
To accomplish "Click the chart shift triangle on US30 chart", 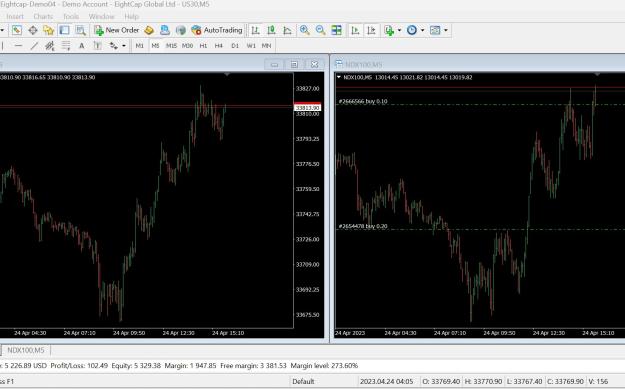I will [x=227, y=74].
